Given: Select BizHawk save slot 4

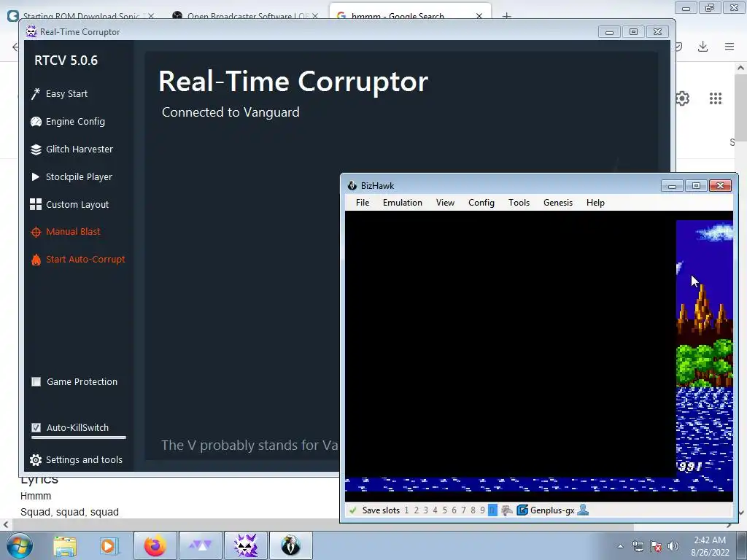Looking at the screenshot, I should pyautogui.click(x=435, y=510).
